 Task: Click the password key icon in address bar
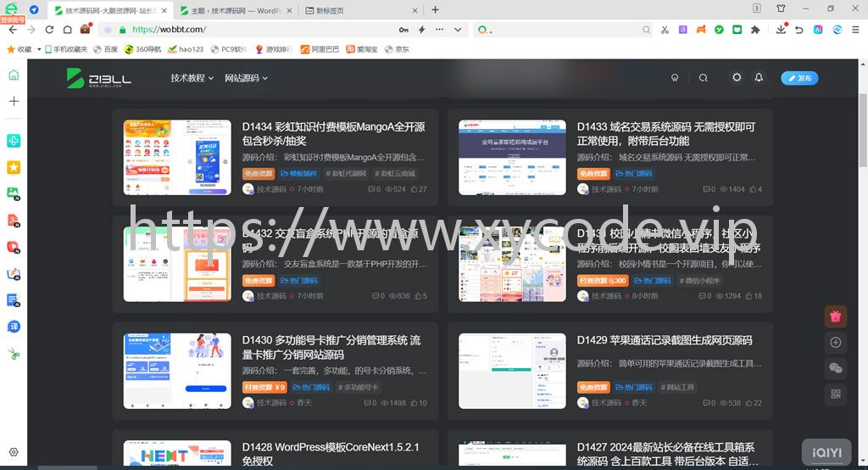tap(403, 30)
